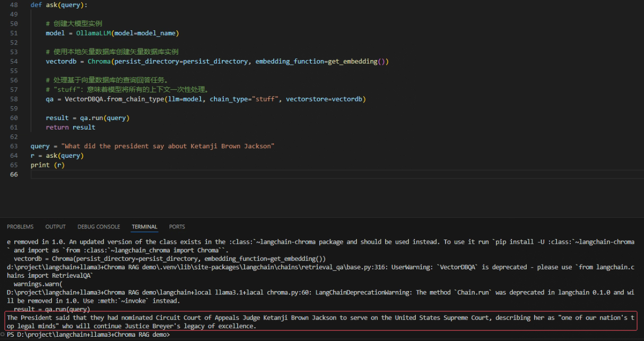Click VectorDBQA on line 58
Viewport: 644px width, 341px height.
pos(84,99)
